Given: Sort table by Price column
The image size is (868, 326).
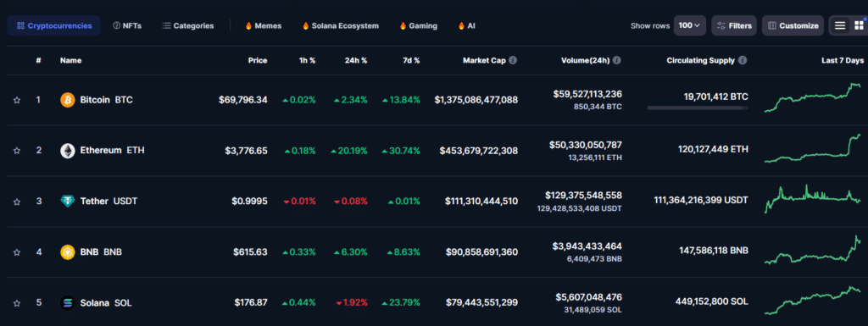Looking at the screenshot, I should click(258, 60).
